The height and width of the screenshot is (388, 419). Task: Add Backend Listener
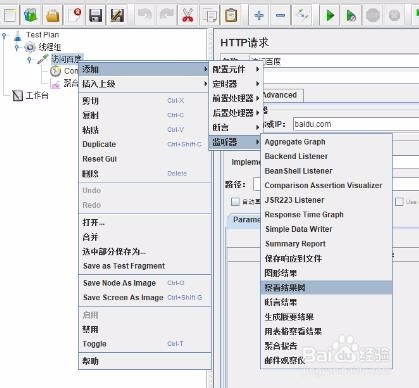[x=326, y=156]
